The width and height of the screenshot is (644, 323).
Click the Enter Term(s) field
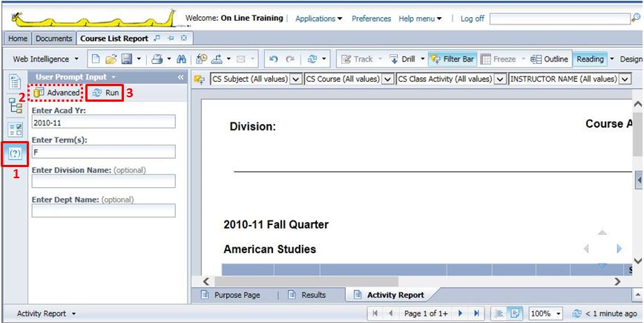click(x=104, y=151)
